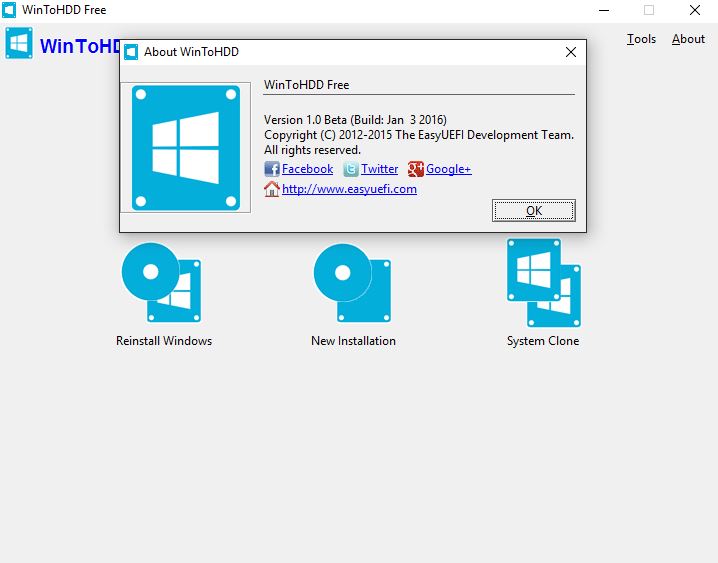Click the Reinstall Windows label
This screenshot has width=718, height=563.
tap(164, 341)
